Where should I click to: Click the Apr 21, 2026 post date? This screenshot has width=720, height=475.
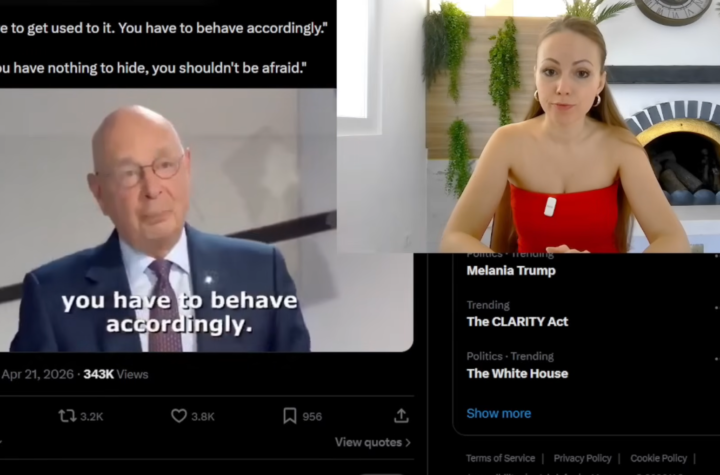38,374
